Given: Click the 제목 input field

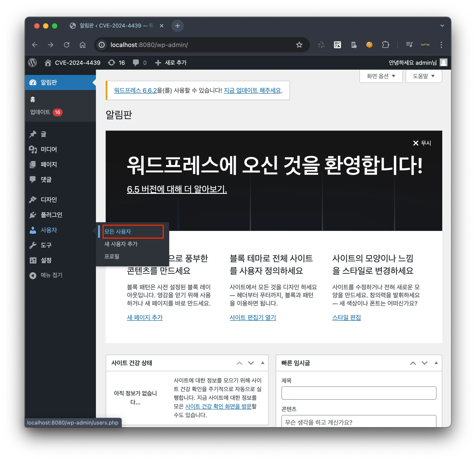Looking at the screenshot, I should [359, 393].
